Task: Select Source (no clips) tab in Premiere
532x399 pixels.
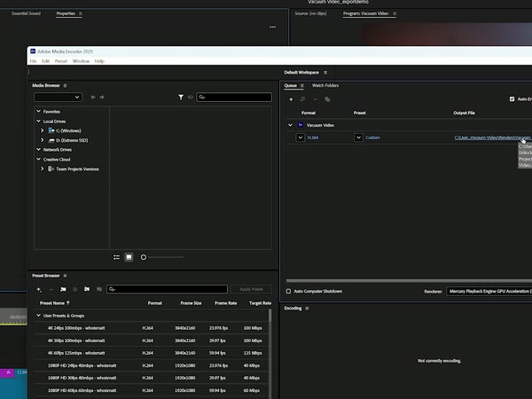Action: click(311, 13)
